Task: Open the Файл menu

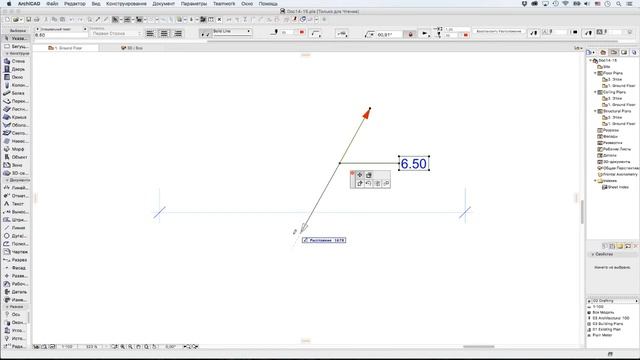Action: tap(52, 4)
